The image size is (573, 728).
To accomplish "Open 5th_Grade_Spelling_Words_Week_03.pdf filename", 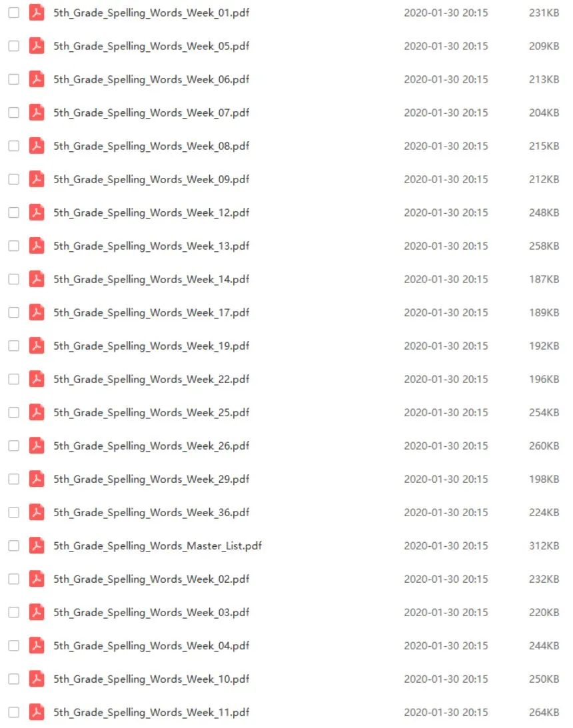I will click(x=151, y=612).
